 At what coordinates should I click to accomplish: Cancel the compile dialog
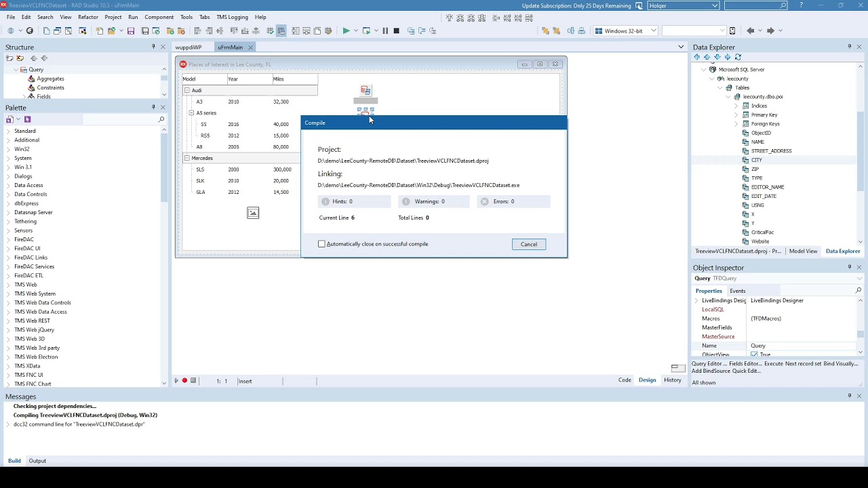(529, 244)
